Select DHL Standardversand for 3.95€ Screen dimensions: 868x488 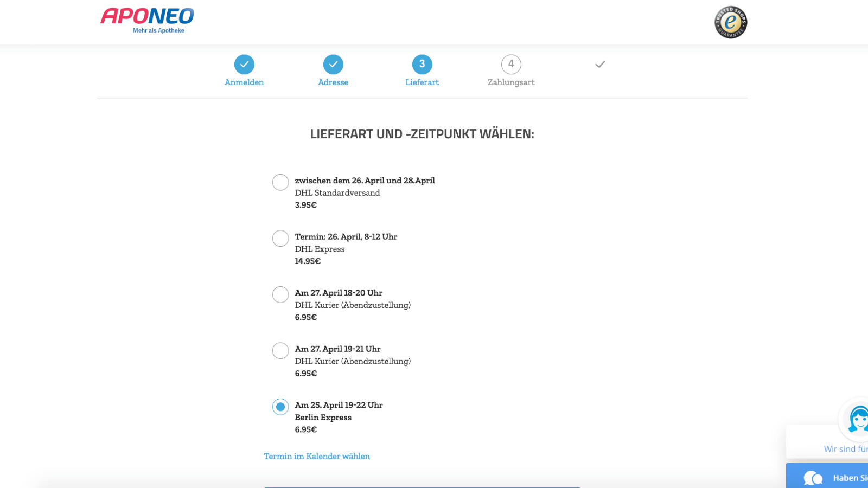(x=280, y=182)
